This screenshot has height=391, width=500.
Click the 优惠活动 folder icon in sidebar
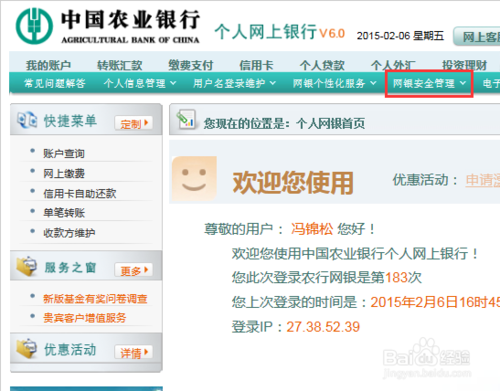tap(27, 349)
